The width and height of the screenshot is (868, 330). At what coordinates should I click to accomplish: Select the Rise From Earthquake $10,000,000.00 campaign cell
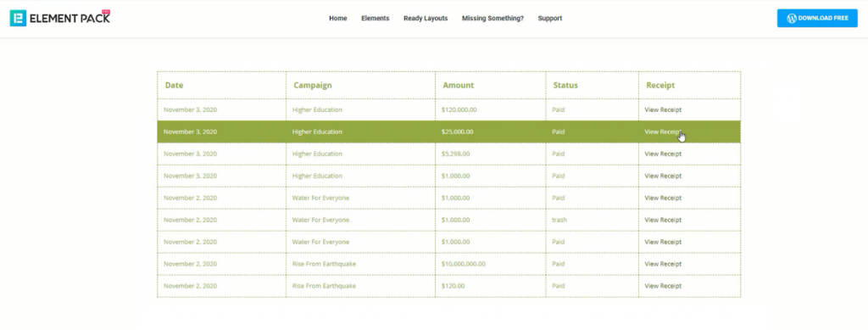click(x=360, y=264)
